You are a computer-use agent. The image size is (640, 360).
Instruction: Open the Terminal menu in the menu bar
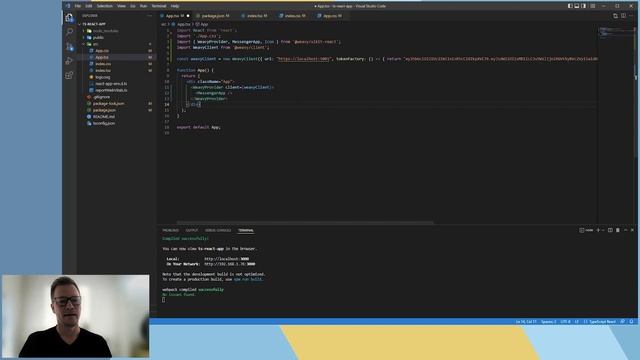pos(159,6)
